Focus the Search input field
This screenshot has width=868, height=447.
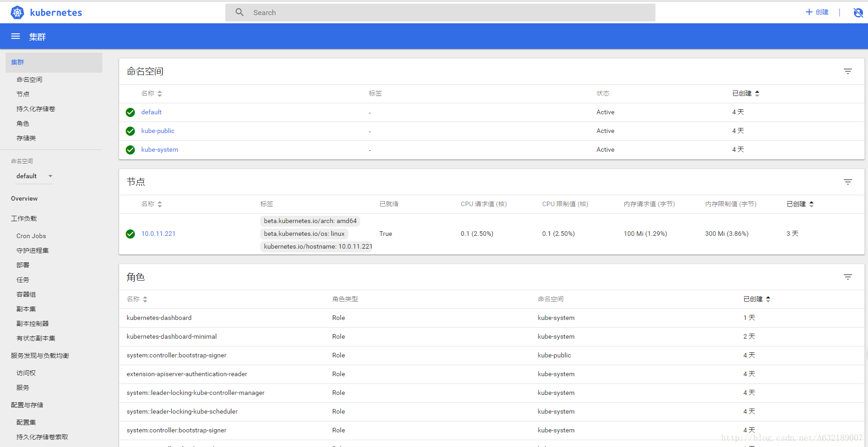pyautogui.click(x=440, y=12)
